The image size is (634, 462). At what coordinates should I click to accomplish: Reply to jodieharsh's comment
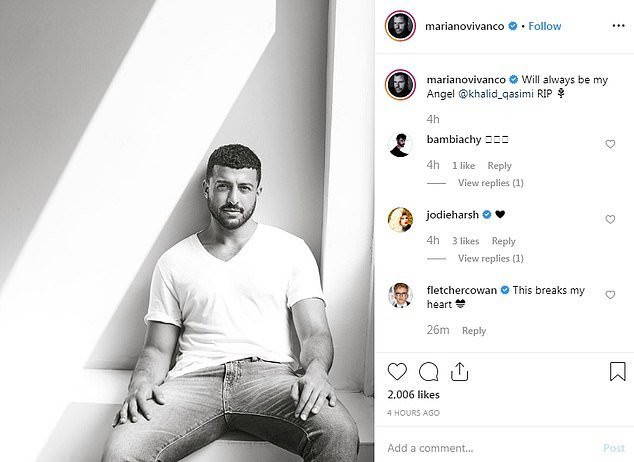click(x=503, y=241)
